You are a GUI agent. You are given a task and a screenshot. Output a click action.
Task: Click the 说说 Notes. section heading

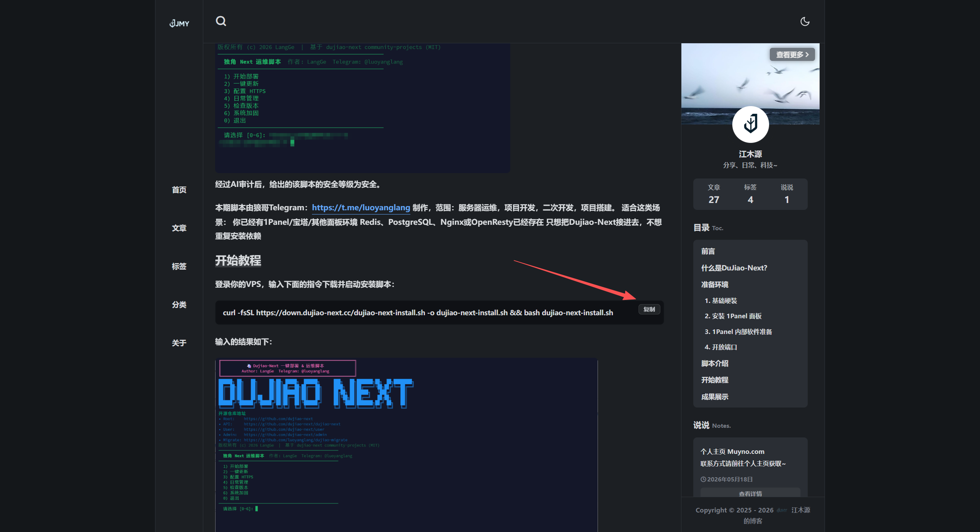tap(712, 425)
